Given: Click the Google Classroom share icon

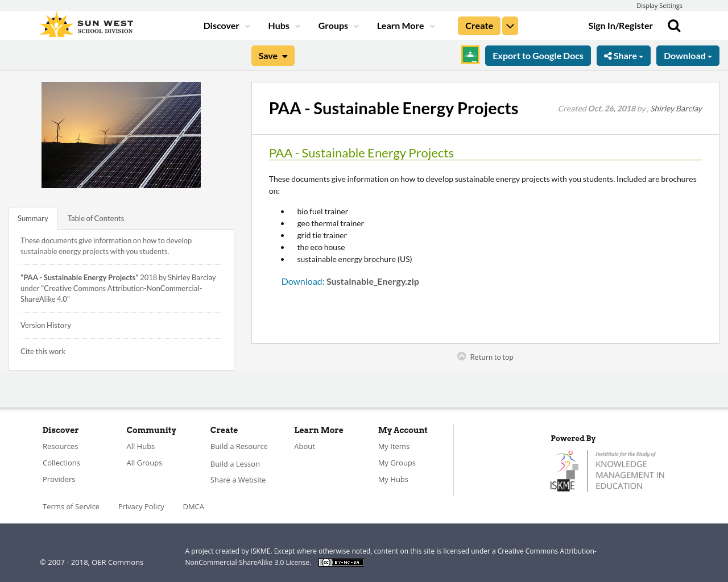Looking at the screenshot, I should point(470,55).
